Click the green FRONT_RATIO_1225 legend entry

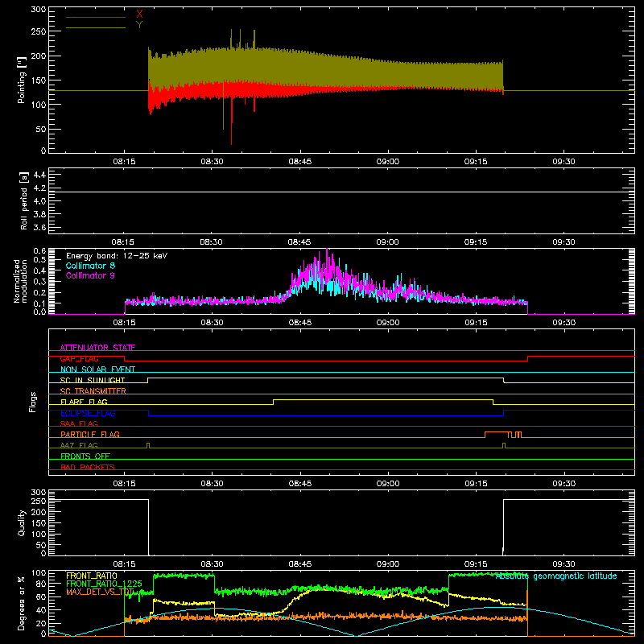pos(104,584)
